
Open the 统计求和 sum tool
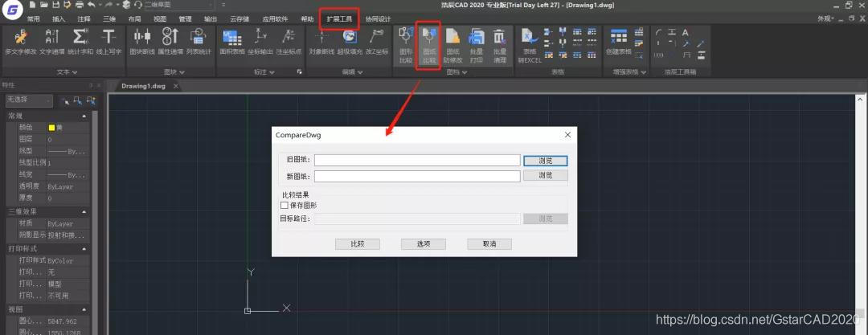81,42
